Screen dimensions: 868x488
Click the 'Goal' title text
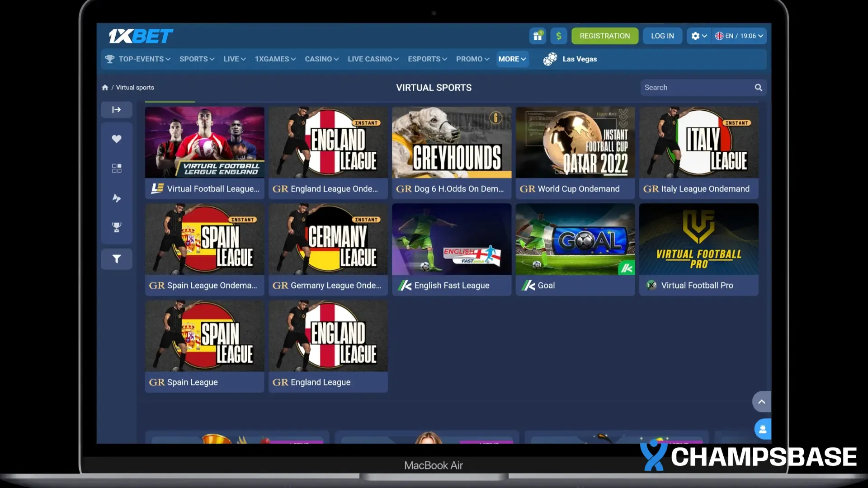(546, 286)
